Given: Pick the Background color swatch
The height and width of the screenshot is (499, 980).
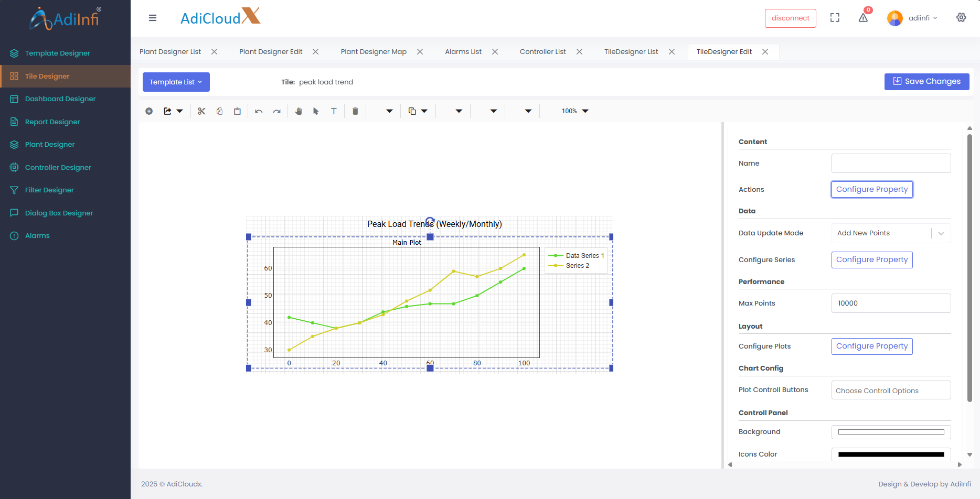Looking at the screenshot, I should [x=891, y=432].
